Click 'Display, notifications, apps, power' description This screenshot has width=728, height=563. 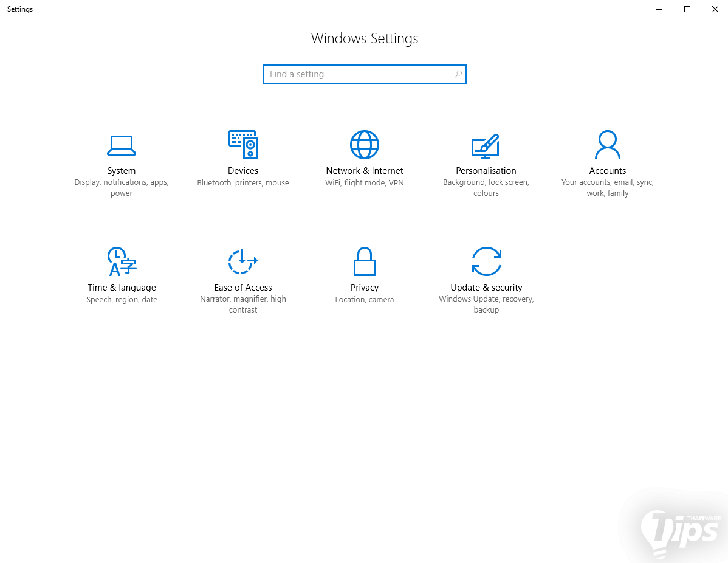click(121, 188)
